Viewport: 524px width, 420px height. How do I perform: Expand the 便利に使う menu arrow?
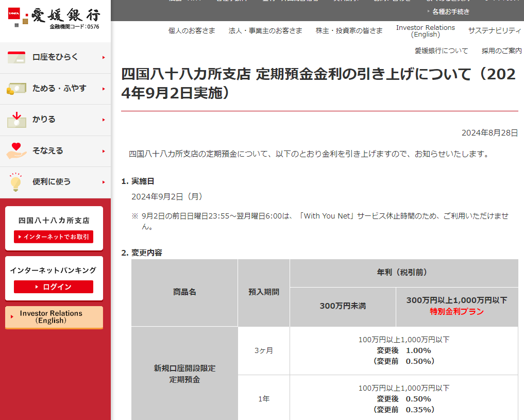[x=104, y=182]
